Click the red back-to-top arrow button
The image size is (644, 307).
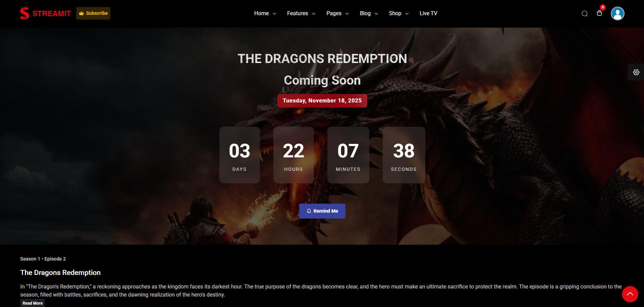(630, 294)
